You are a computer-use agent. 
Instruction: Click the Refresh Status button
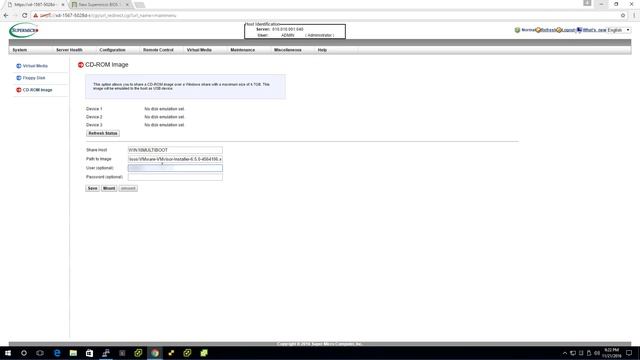click(x=103, y=133)
